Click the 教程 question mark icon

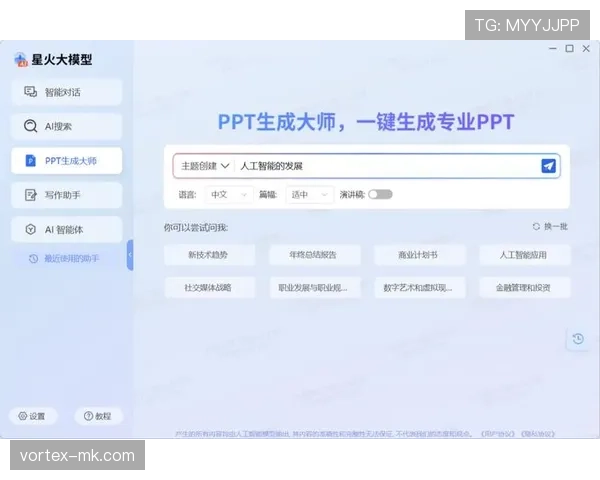pos(88,416)
